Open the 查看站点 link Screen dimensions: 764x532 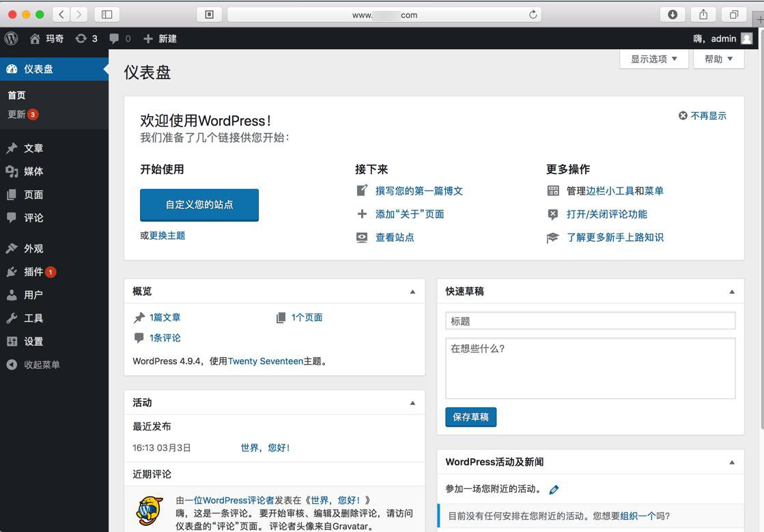[395, 237]
